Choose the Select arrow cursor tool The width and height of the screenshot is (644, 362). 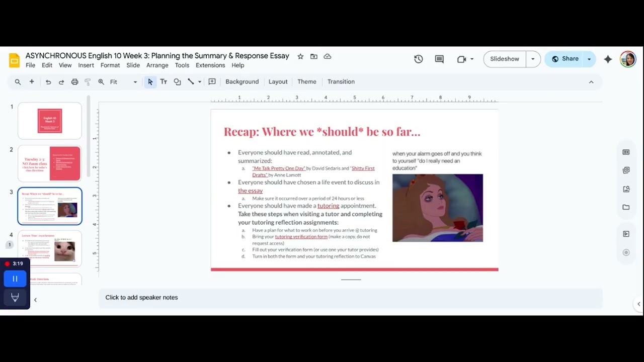click(150, 81)
